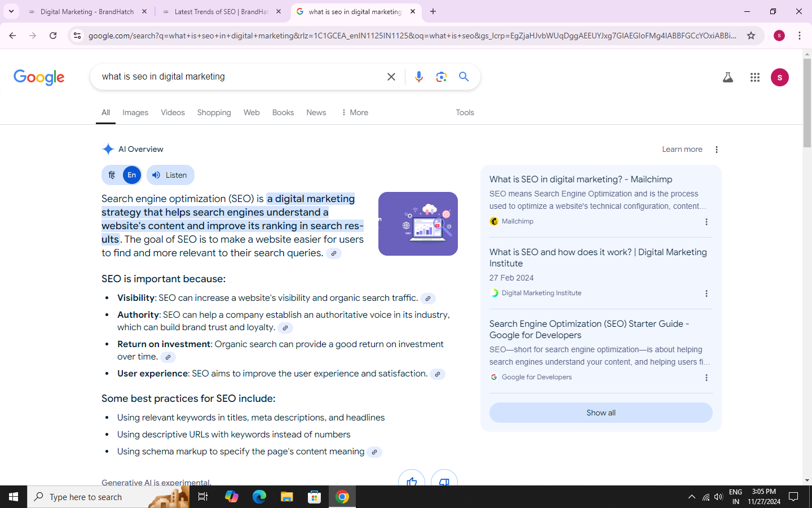
Task: Open Chrome three-dot menu
Action: pyautogui.click(x=800, y=36)
